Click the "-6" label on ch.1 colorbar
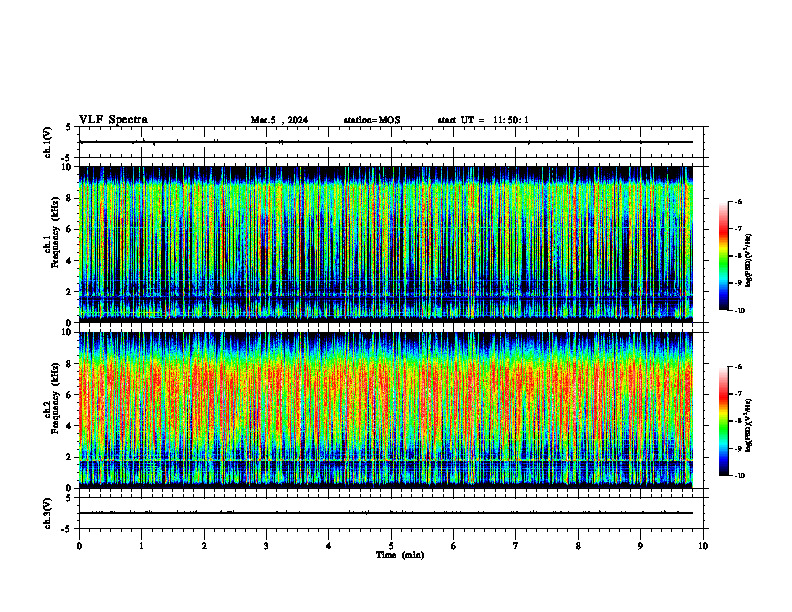 tap(738, 201)
